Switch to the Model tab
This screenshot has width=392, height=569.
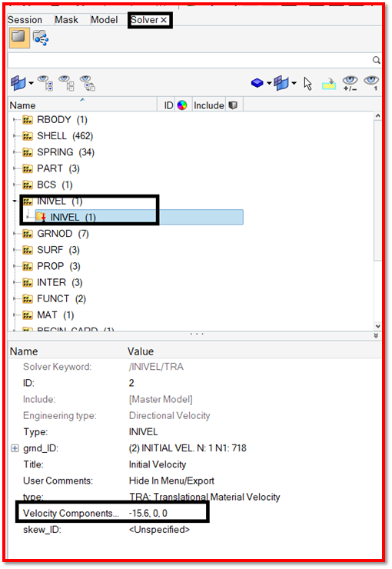tap(104, 19)
